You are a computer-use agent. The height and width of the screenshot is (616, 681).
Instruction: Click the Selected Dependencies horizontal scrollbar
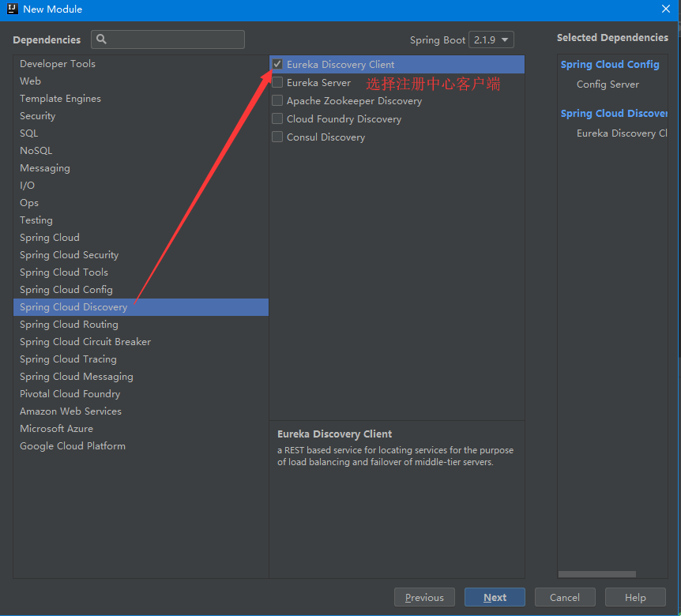(596, 574)
